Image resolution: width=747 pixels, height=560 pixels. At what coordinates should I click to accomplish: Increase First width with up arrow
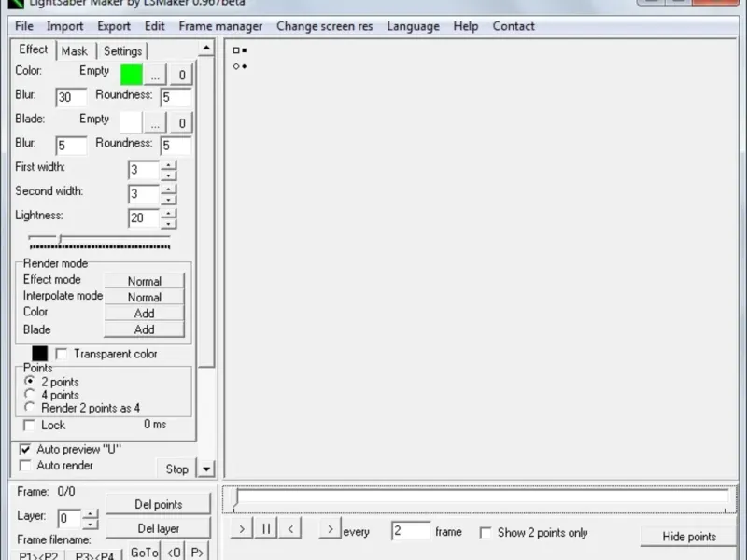click(168, 165)
